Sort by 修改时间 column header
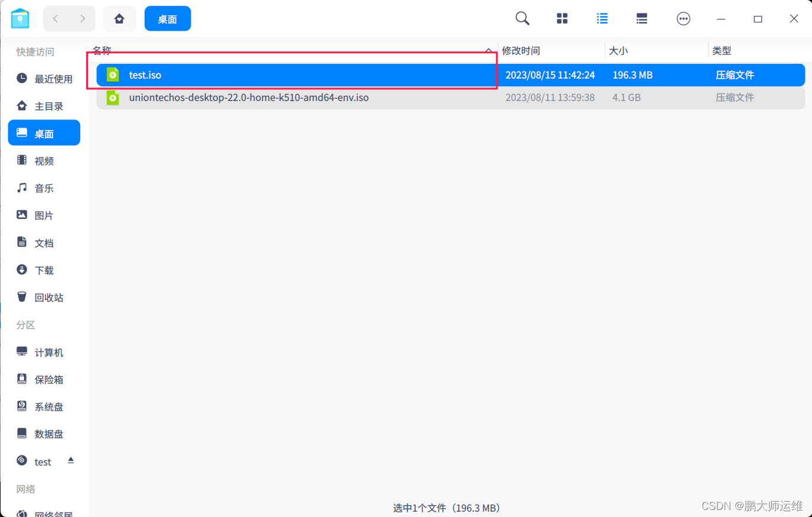Image resolution: width=812 pixels, height=517 pixels. pyautogui.click(x=521, y=51)
